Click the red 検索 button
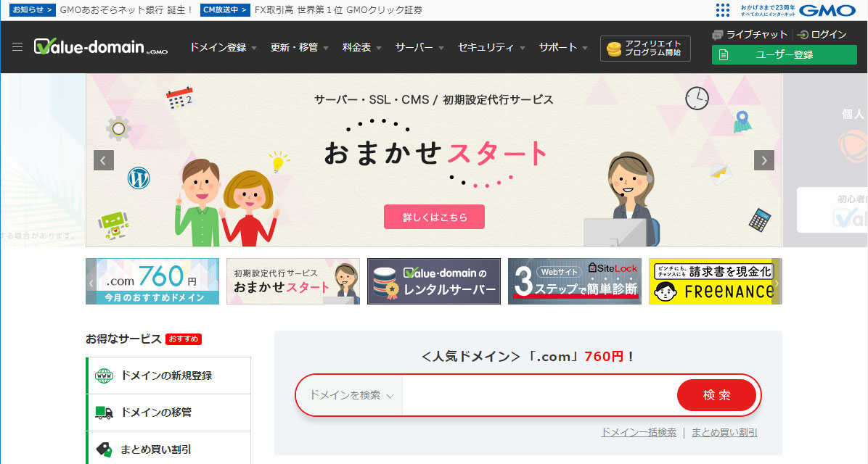This screenshot has height=464, width=868. [716, 395]
